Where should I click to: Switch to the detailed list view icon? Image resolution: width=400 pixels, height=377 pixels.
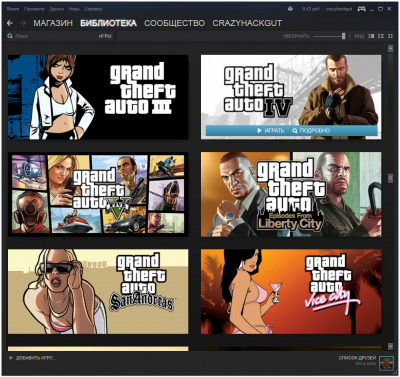pos(371,36)
